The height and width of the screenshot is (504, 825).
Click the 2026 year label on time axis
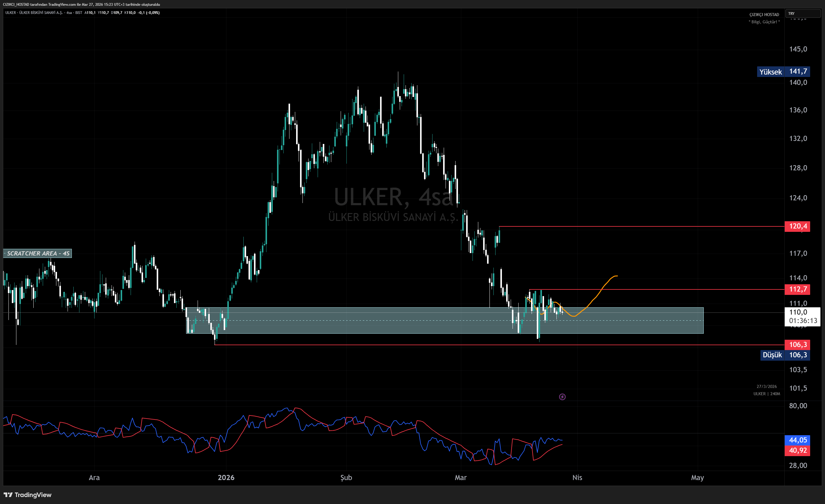click(x=226, y=478)
